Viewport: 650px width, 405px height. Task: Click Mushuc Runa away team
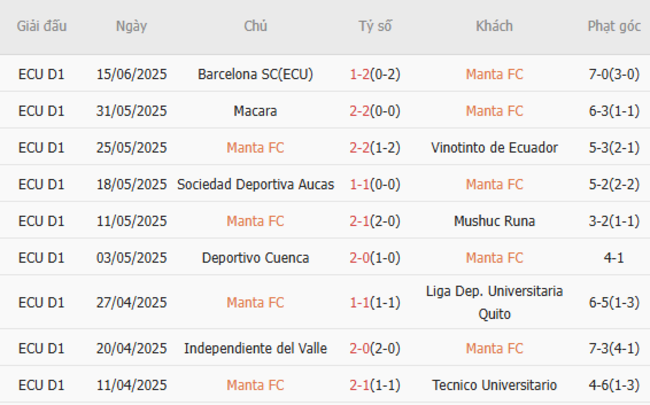click(494, 221)
